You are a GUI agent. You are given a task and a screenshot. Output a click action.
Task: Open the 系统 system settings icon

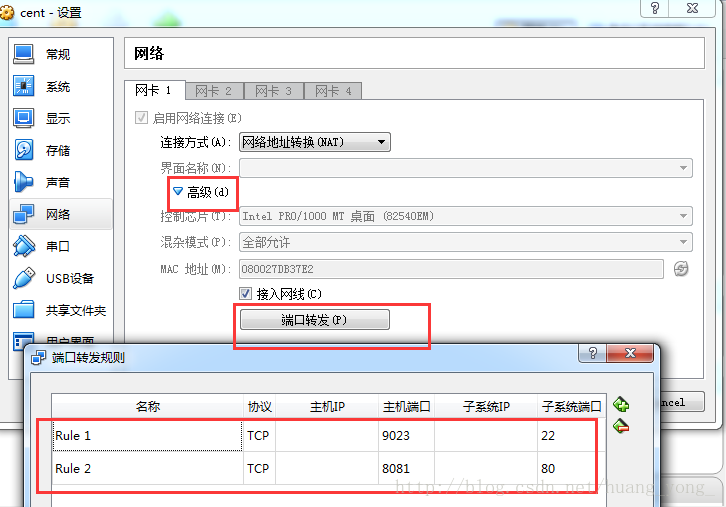click(23, 86)
